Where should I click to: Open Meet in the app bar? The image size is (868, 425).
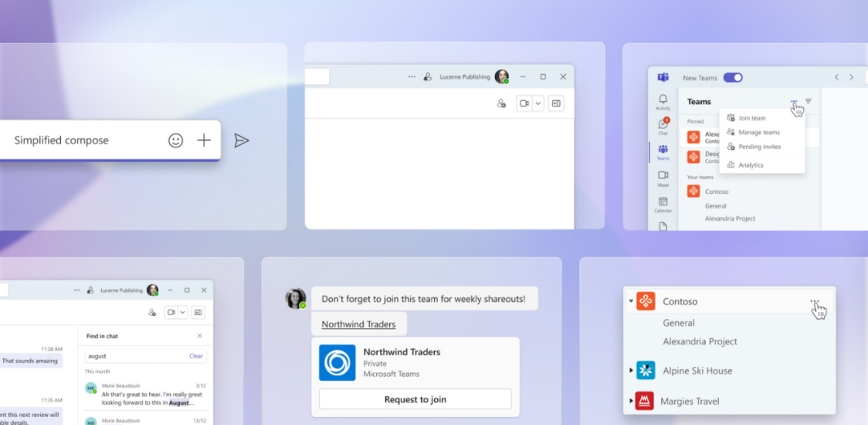(x=663, y=179)
